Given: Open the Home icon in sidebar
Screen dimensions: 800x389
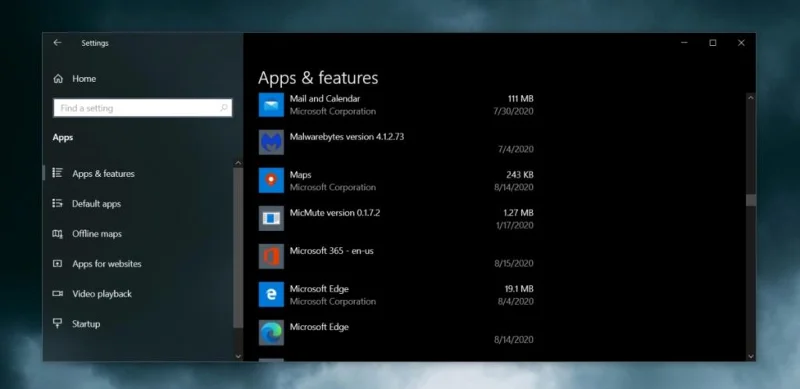Looking at the screenshot, I should click(58, 79).
